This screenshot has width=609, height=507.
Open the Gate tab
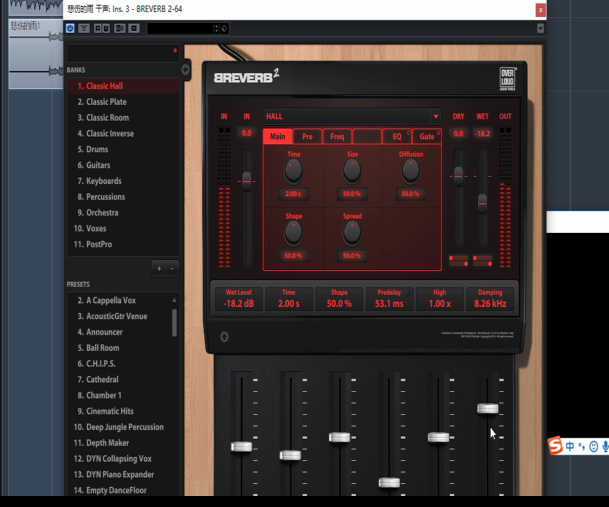pyautogui.click(x=427, y=136)
